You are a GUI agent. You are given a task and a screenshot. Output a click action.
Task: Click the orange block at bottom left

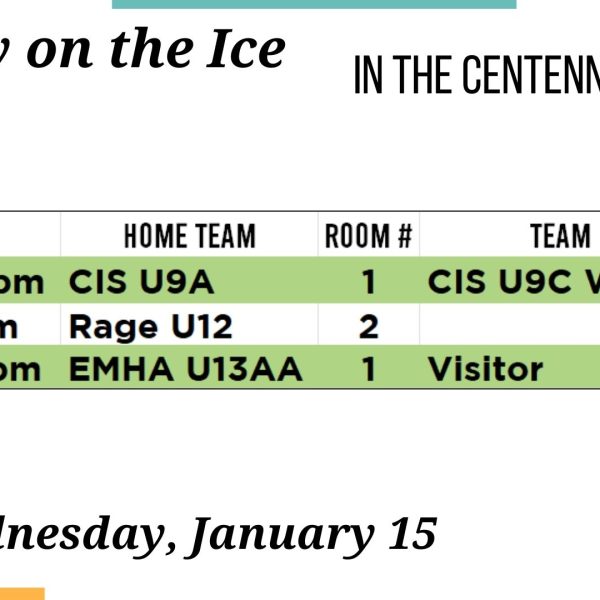pyautogui.click(x=22, y=594)
